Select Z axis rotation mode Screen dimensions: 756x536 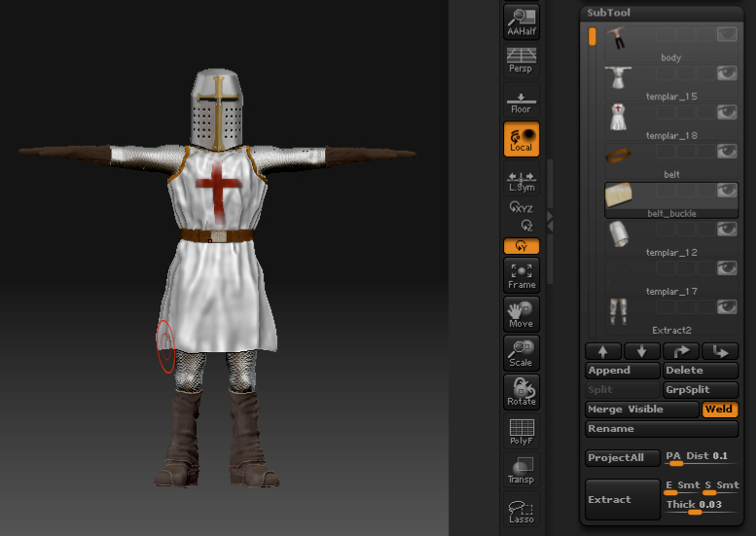(x=526, y=225)
